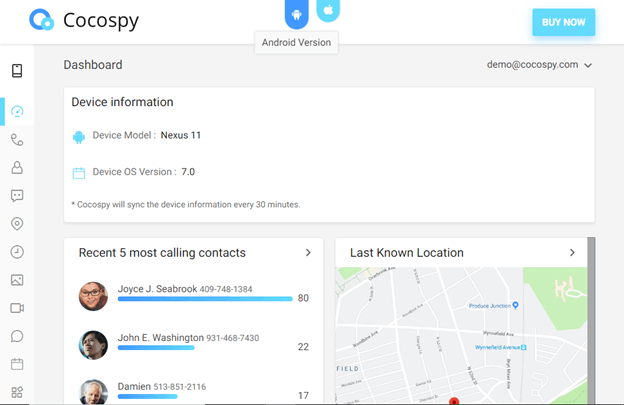Click the calendar icon beside Device OS Version

[x=79, y=173]
